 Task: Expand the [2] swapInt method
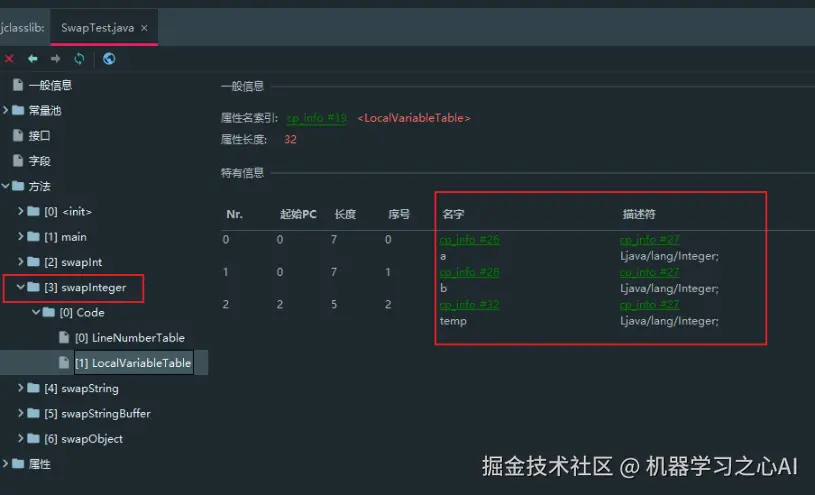21,262
